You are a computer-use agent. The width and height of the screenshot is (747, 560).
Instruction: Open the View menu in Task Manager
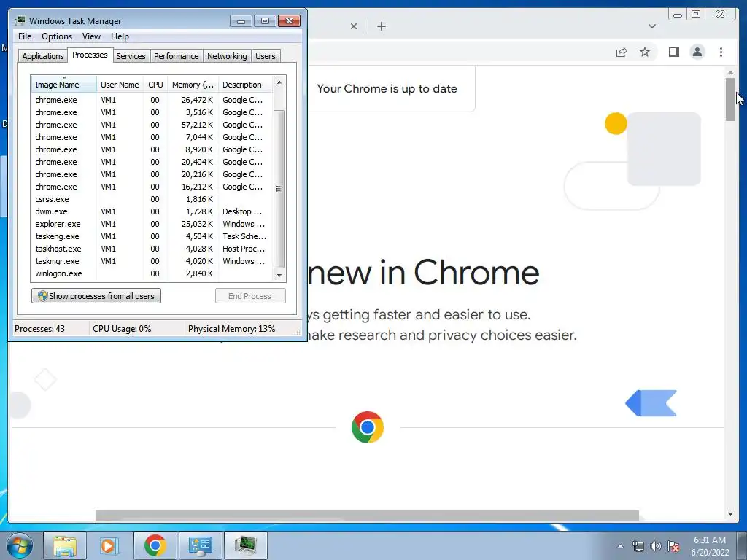point(91,36)
